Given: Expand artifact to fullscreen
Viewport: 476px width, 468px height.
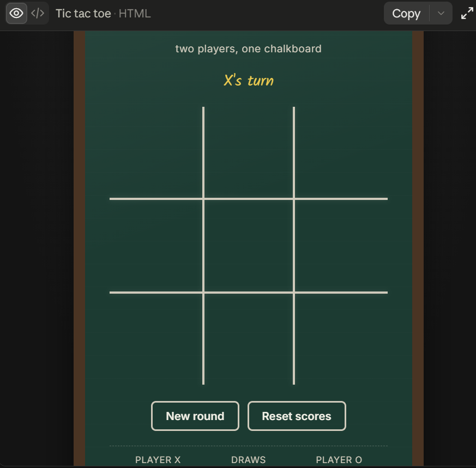Looking at the screenshot, I should [467, 13].
